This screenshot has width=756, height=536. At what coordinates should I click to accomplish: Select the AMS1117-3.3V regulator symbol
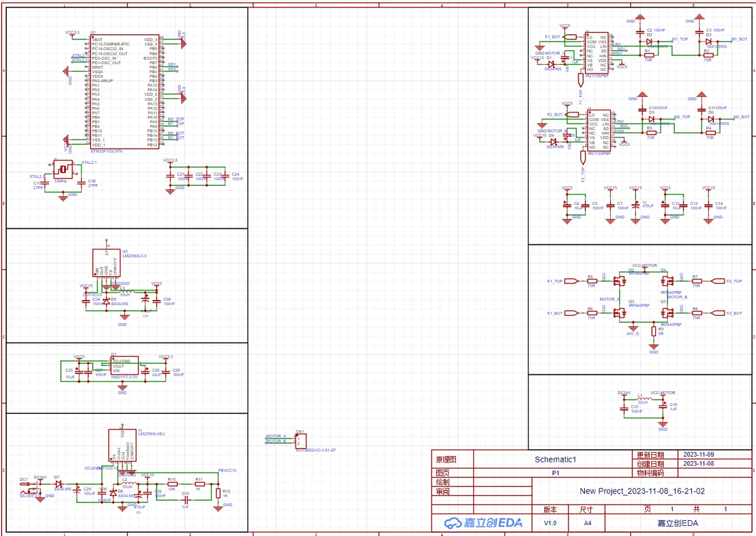(x=124, y=366)
